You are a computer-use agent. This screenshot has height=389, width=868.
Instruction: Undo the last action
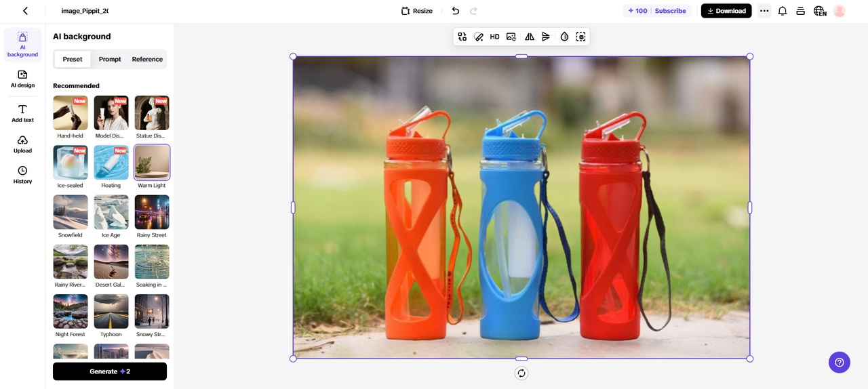(456, 11)
